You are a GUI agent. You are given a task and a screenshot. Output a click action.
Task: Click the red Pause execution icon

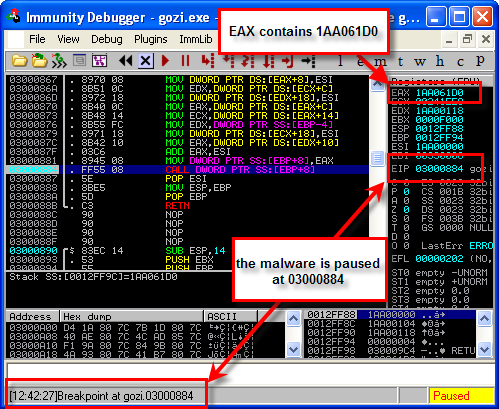tap(185, 61)
